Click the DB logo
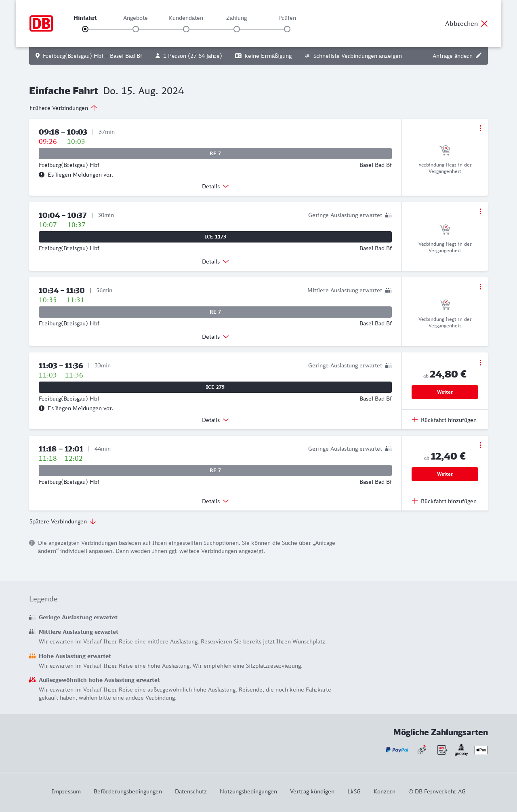 [x=41, y=23]
